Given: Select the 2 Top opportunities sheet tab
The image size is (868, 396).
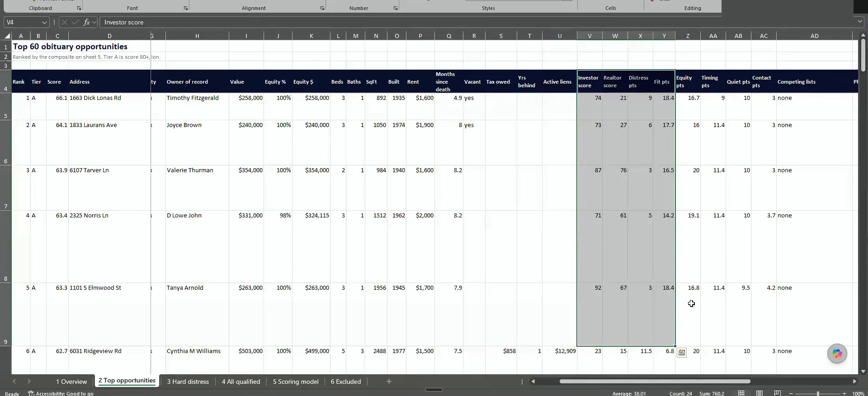Looking at the screenshot, I should click(x=127, y=381).
